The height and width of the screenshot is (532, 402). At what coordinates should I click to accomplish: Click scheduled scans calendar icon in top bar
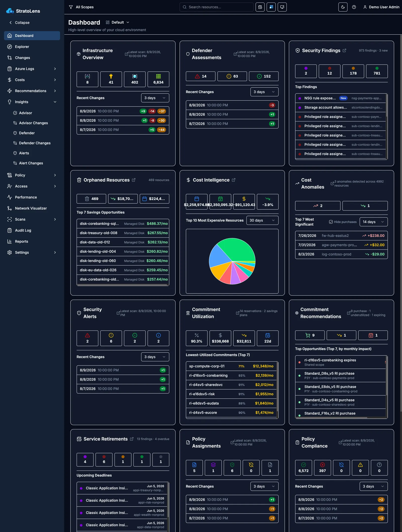pyautogui.click(x=260, y=7)
